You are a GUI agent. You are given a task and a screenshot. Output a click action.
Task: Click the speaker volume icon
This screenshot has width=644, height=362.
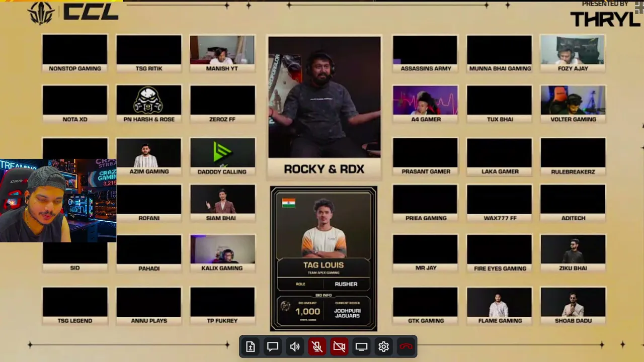(x=295, y=346)
